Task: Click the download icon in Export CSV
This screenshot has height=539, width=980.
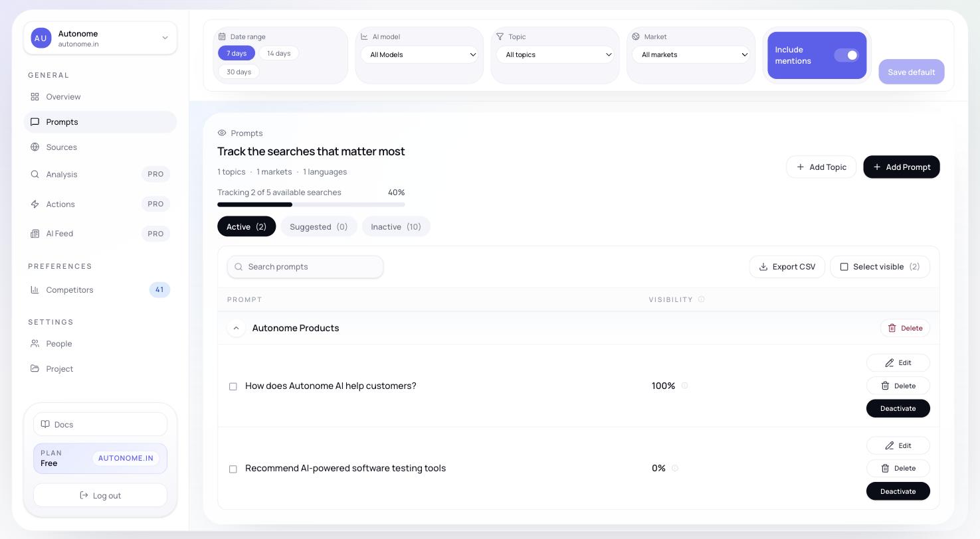Action: [763, 267]
